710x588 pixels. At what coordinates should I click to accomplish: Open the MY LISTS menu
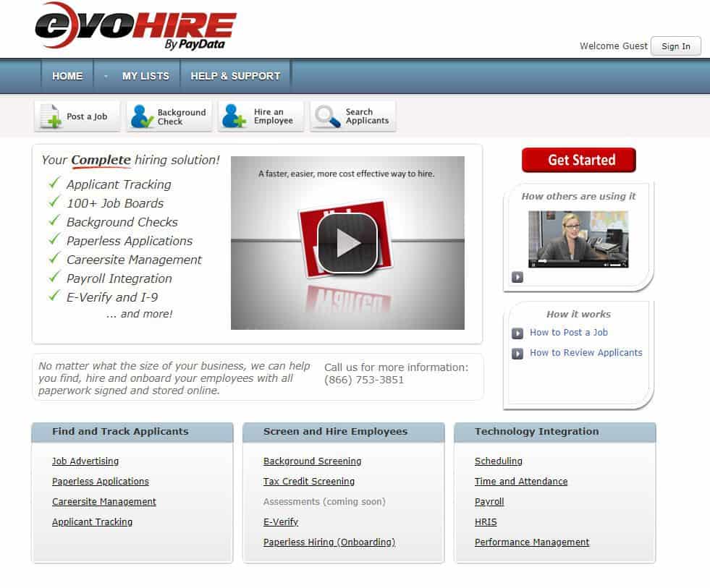145,76
